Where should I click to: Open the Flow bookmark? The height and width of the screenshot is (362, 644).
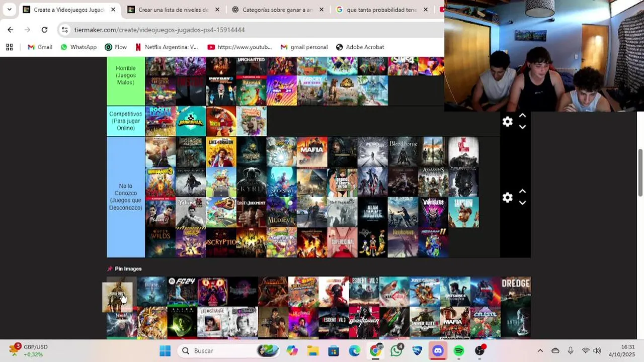(116, 47)
